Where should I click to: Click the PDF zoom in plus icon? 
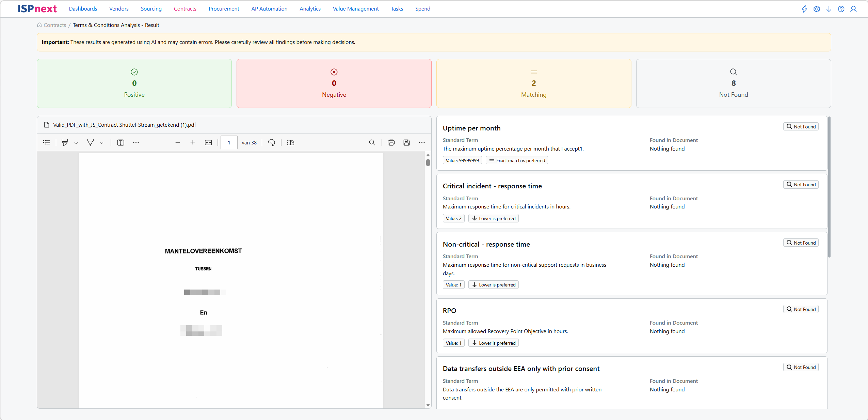193,142
